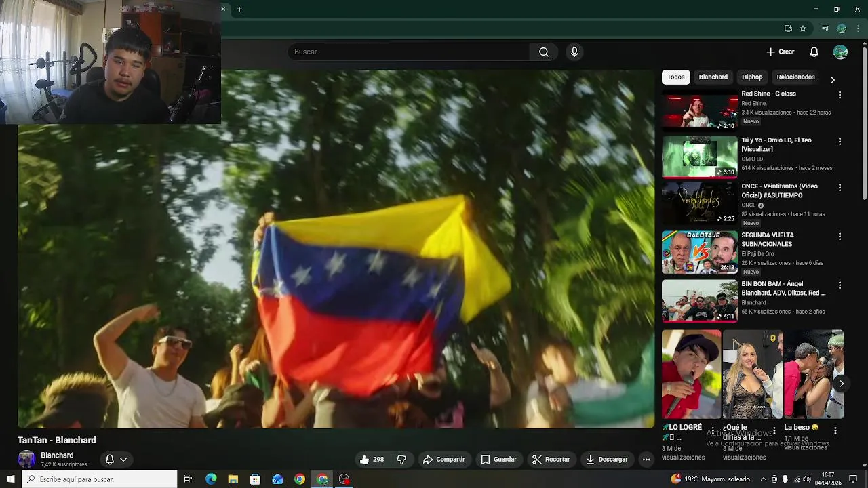Expand subscription notification dropdown chevron
Viewport: 868px width, 488px height.
(x=123, y=460)
